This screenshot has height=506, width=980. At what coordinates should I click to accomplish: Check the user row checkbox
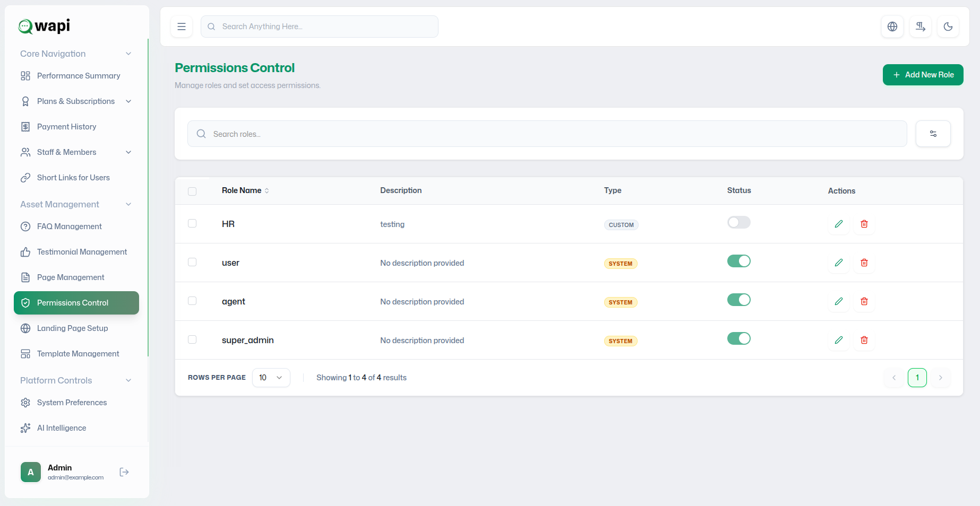(192, 262)
